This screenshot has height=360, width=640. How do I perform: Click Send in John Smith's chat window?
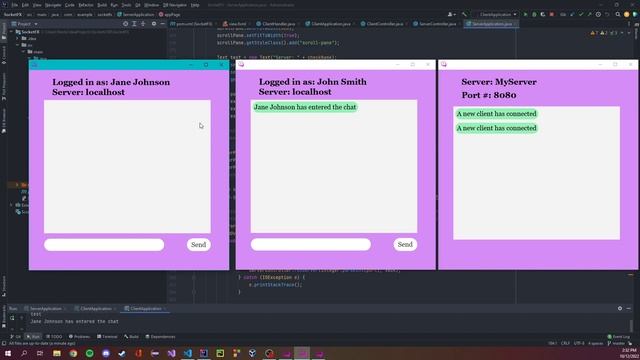(x=405, y=244)
